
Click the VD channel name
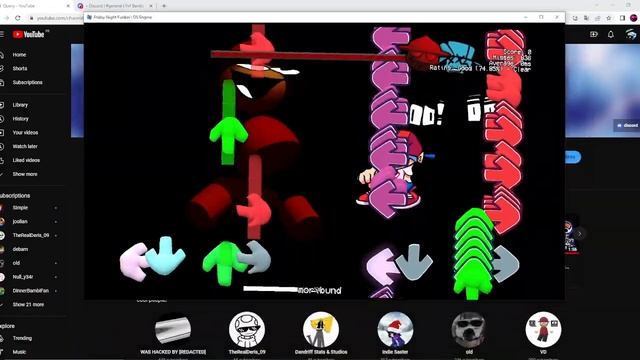543,352
